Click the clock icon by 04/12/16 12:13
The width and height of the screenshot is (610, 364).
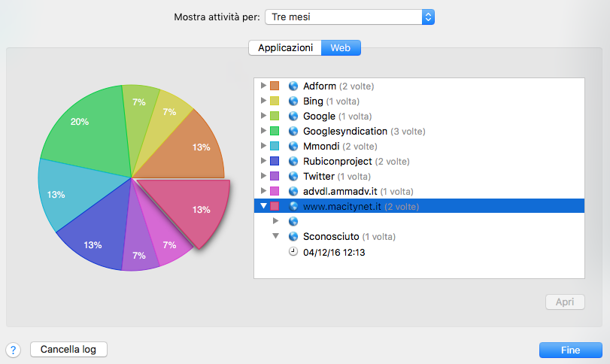pos(293,252)
